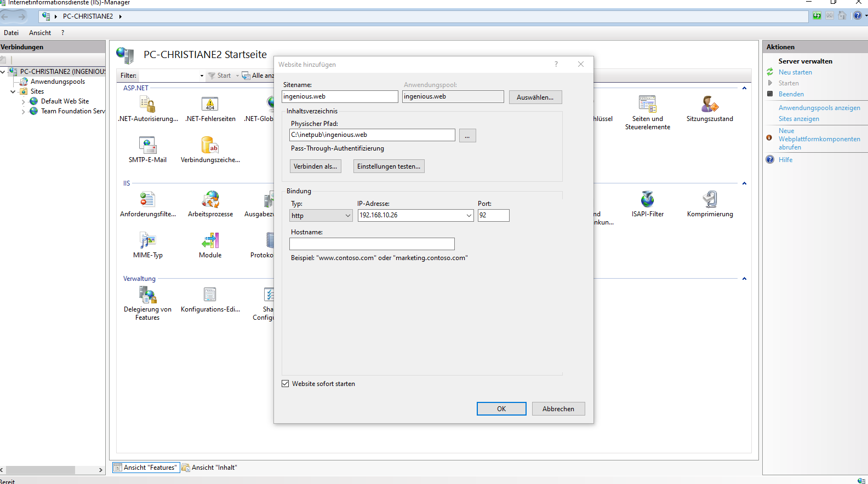Open the Komprimierung feature icon
The image size is (868, 484).
tap(710, 199)
